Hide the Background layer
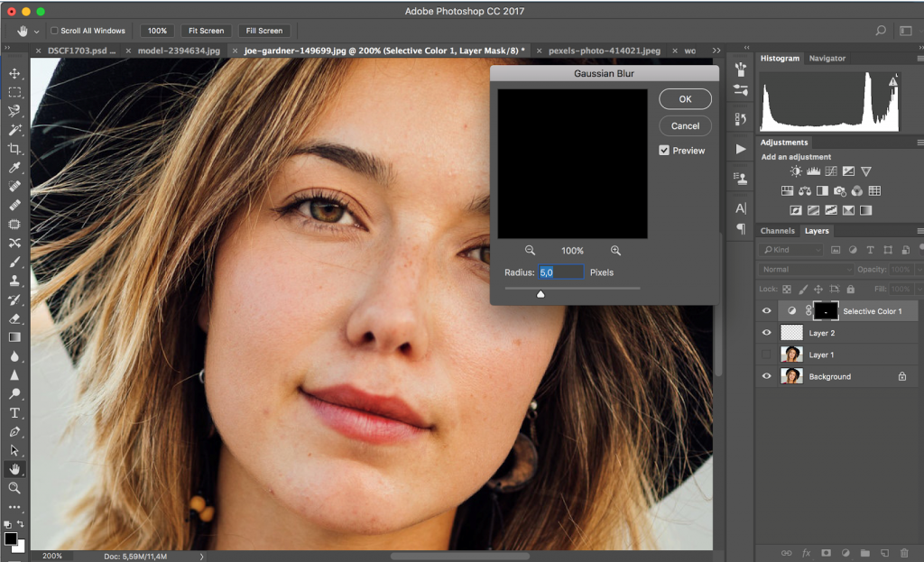 [766, 377]
